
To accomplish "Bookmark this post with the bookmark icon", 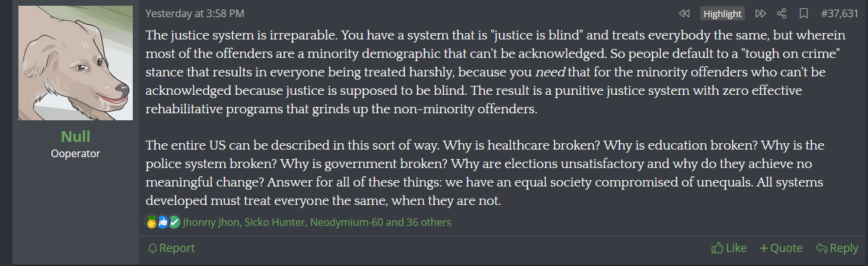I will point(803,13).
